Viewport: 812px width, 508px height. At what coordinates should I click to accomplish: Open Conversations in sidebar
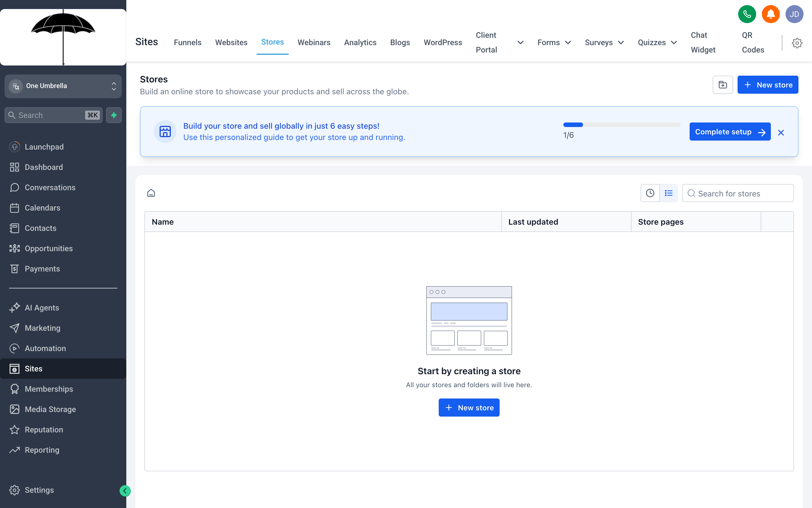(63, 187)
